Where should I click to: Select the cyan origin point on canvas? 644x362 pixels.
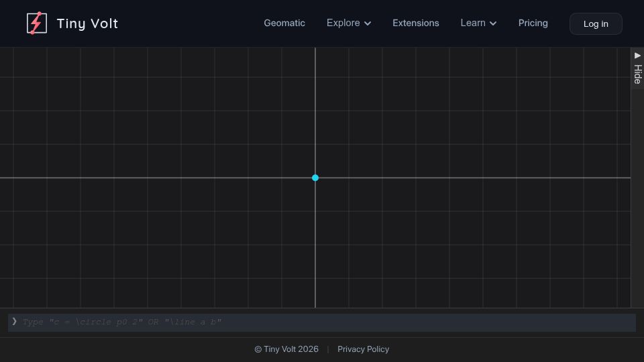(x=315, y=178)
